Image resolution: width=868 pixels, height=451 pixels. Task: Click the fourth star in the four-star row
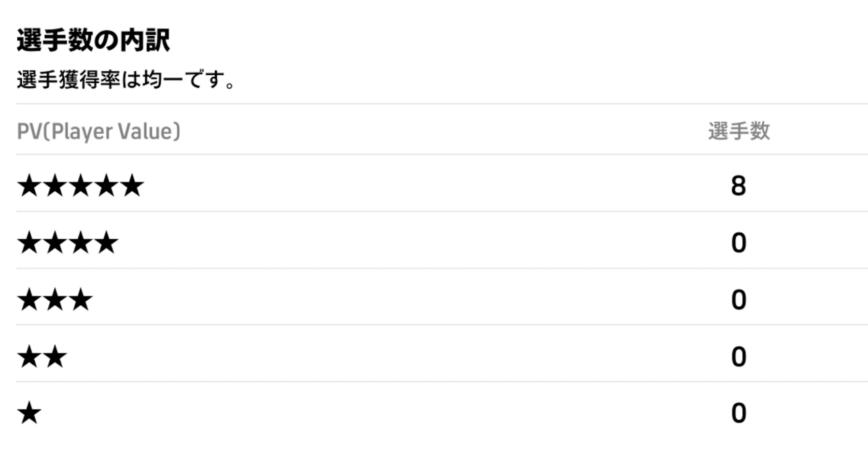click(106, 242)
